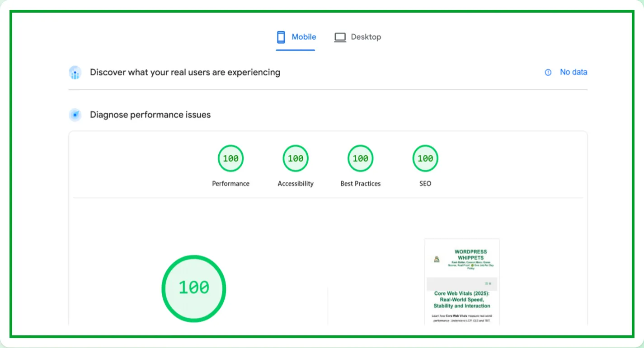Open the WordPress Whippets page screenshot thumbnail
This screenshot has height=348, width=644.
(462, 281)
